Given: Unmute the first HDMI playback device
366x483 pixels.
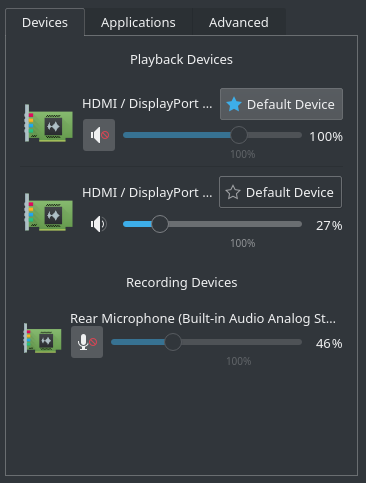Looking at the screenshot, I should (x=99, y=135).
